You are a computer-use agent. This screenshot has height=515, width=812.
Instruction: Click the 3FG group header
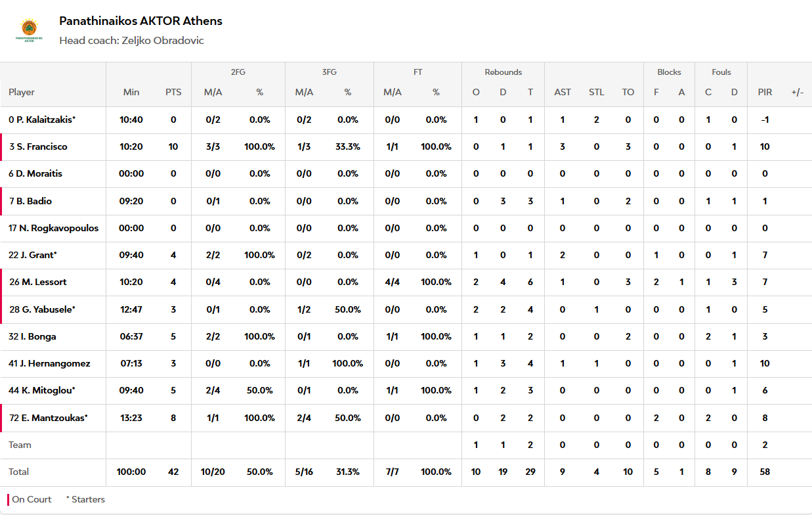(329, 72)
